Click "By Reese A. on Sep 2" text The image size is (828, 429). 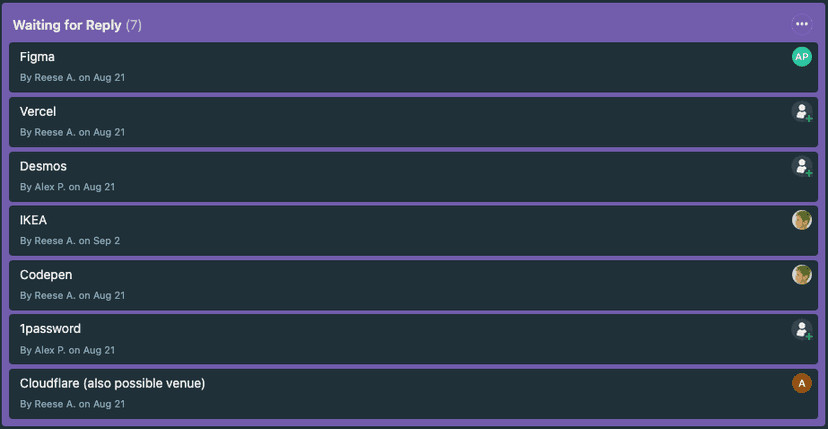70,241
